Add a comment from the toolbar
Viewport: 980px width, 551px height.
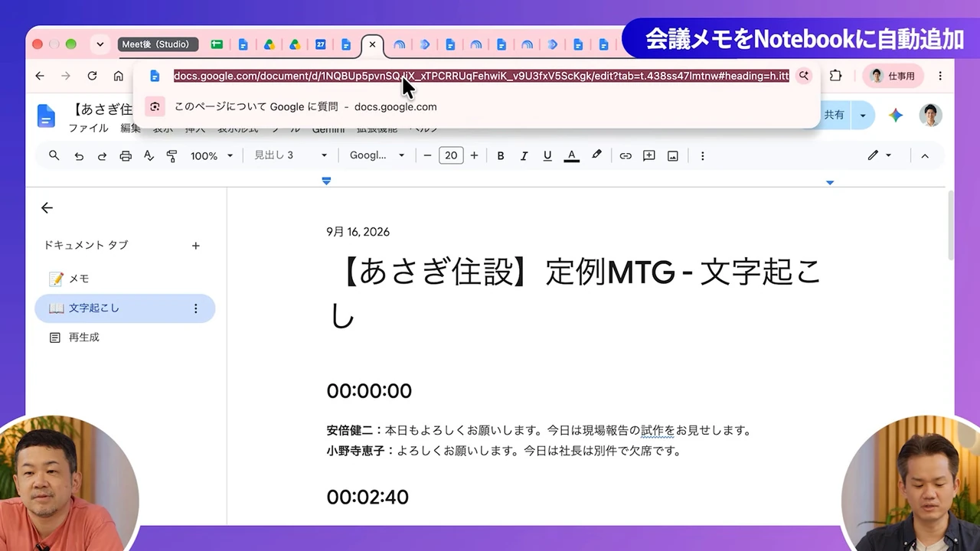649,155
